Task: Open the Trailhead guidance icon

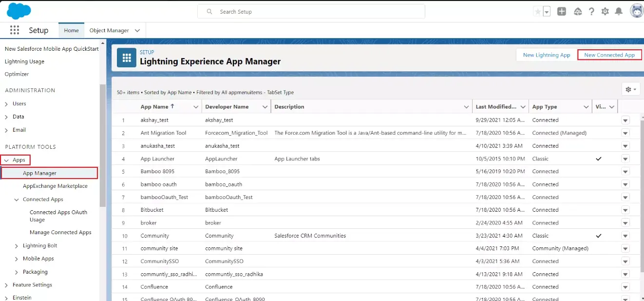Action: point(578,12)
